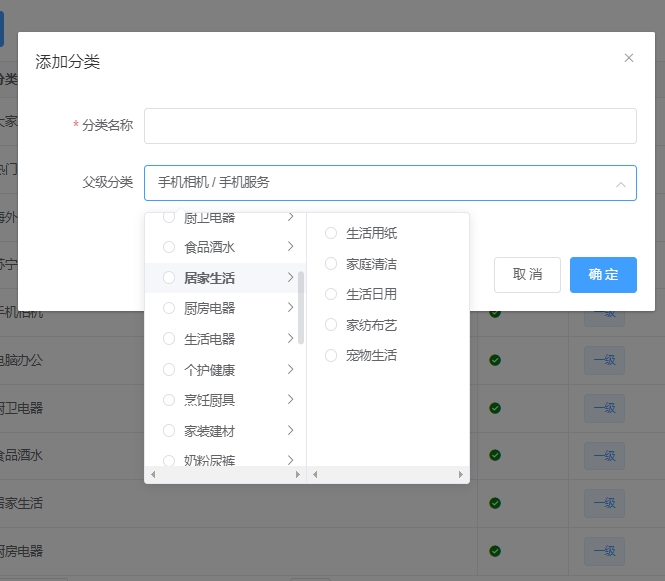Click left arrow of second column scrollbar

315,475
